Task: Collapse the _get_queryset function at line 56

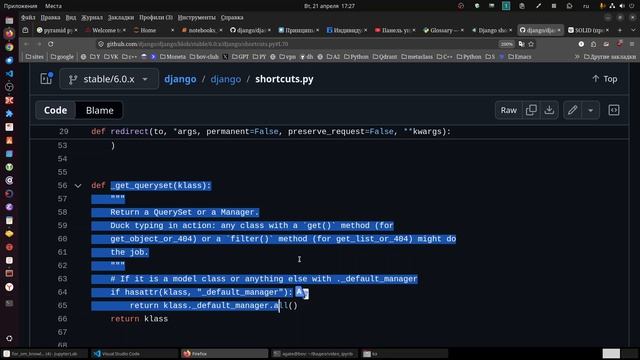Action: pos(78,186)
